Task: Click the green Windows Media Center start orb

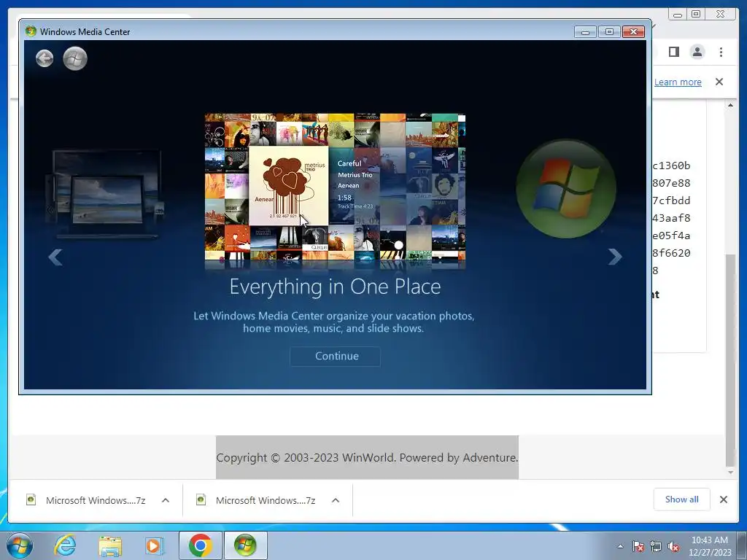Action: [x=75, y=58]
